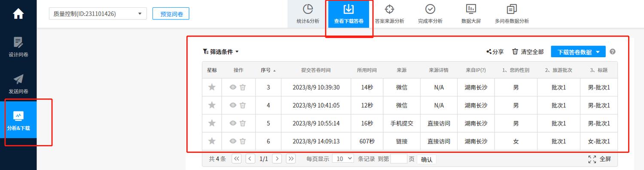Delete response 3 with trash icon
The height and width of the screenshot is (170, 644).
pyautogui.click(x=243, y=87)
